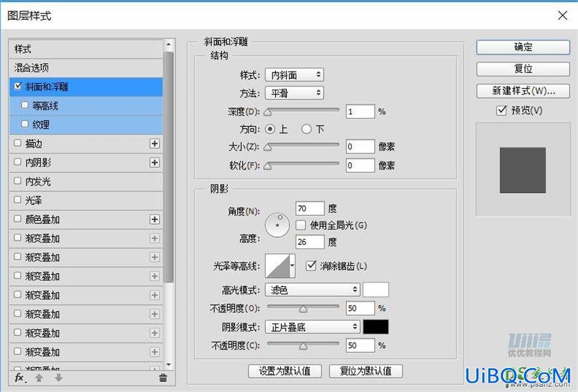Click the 大小(Z) slider handle
Viewport: 578px width, 392px height.
click(268, 147)
